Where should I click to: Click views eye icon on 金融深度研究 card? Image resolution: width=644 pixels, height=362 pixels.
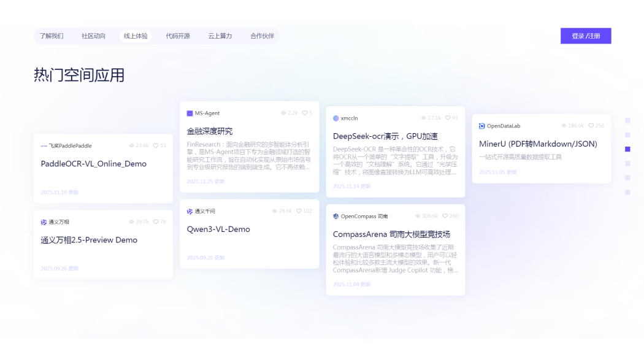tap(283, 113)
